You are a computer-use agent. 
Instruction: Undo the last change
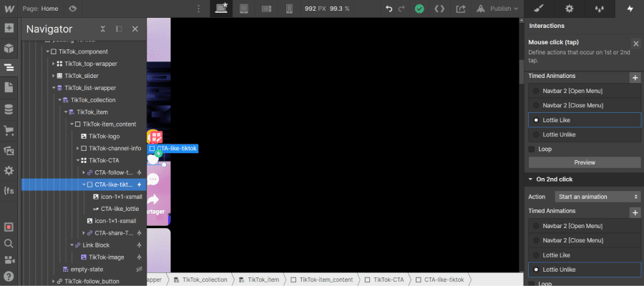click(x=389, y=9)
